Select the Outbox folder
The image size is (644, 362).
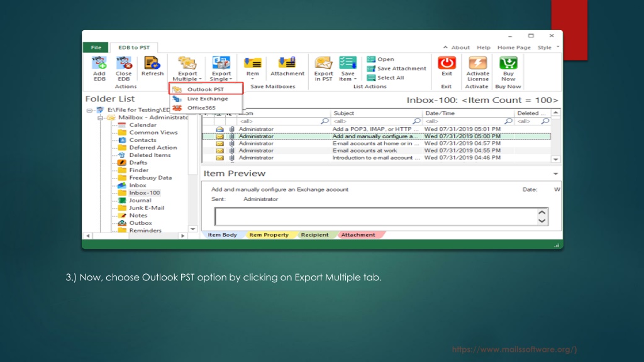pyautogui.click(x=140, y=223)
